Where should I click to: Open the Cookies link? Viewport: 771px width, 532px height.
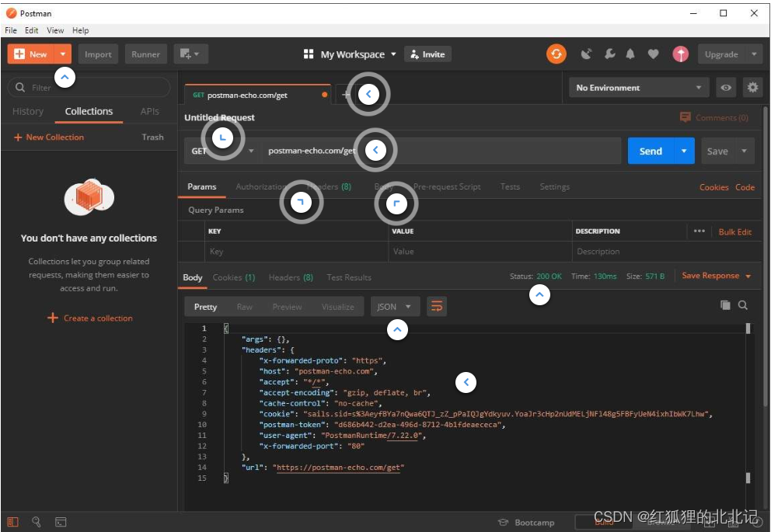pyautogui.click(x=714, y=187)
